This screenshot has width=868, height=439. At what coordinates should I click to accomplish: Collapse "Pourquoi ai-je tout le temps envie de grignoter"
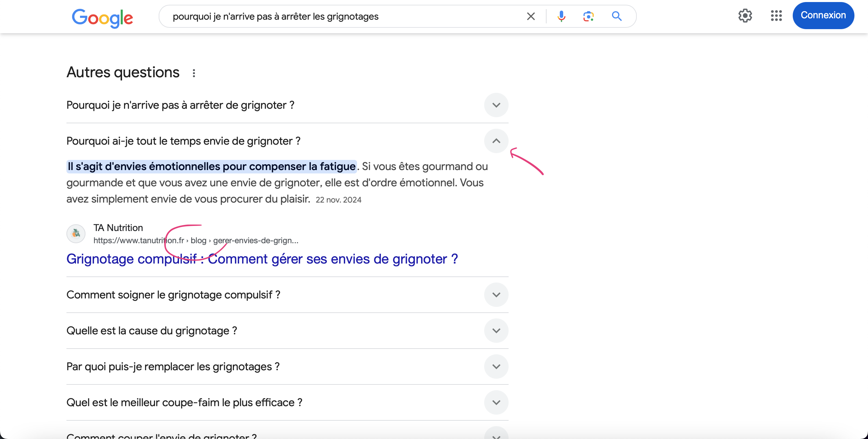point(496,141)
